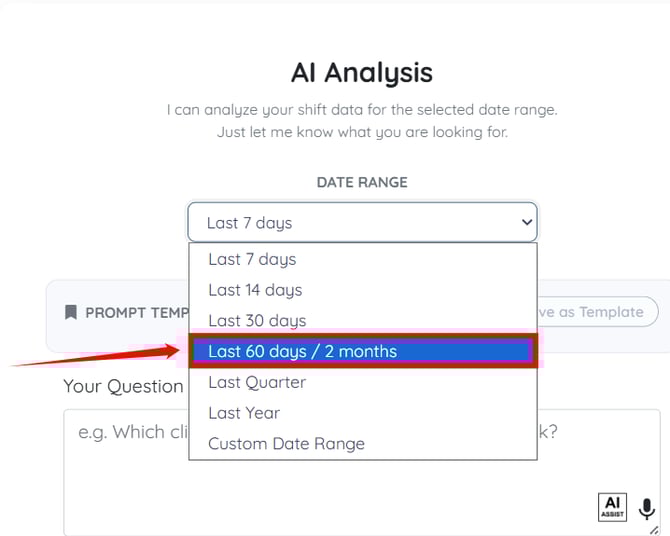Click the Your Question label

click(123, 386)
